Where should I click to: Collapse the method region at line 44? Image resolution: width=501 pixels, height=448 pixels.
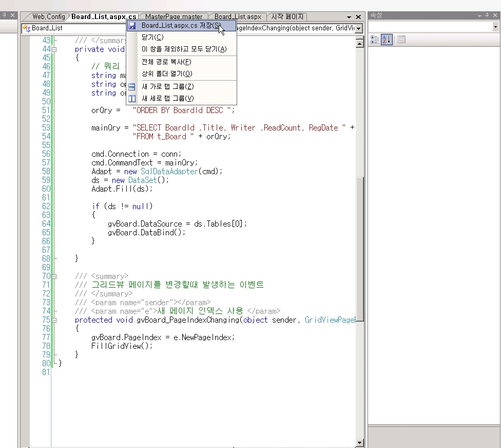click(54, 49)
